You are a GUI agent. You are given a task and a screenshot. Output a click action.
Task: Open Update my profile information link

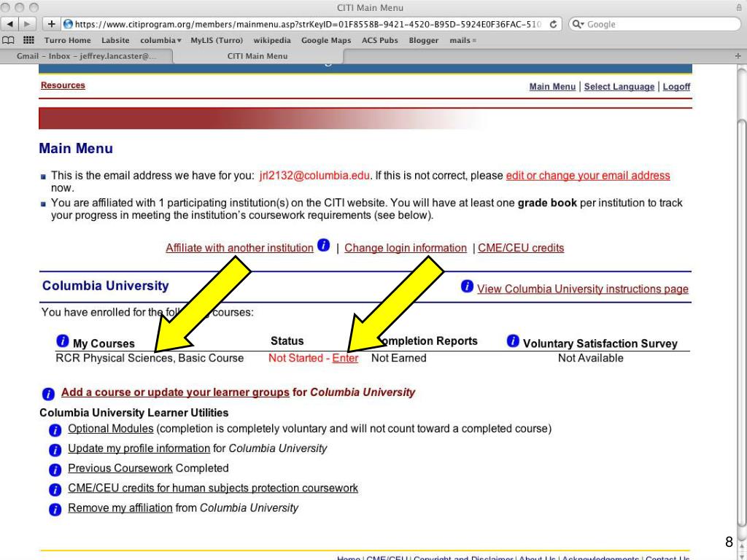(139, 448)
